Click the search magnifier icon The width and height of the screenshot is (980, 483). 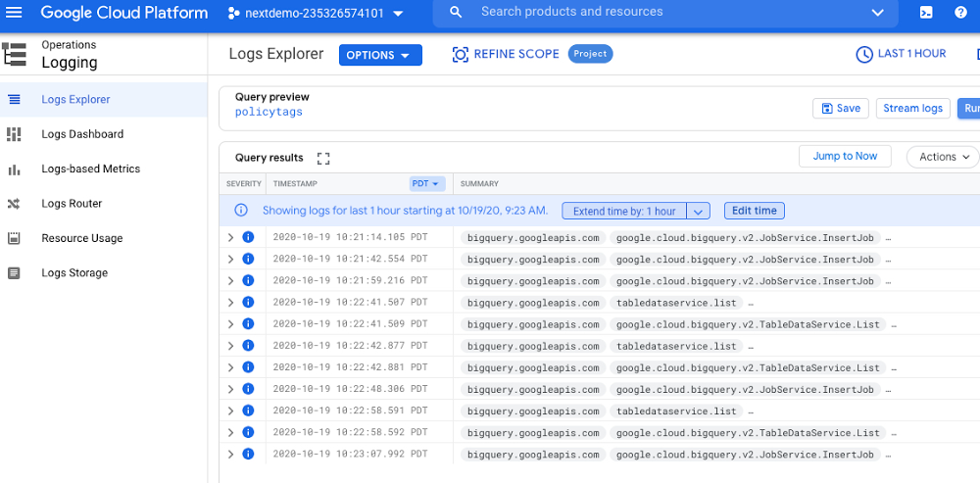(456, 13)
